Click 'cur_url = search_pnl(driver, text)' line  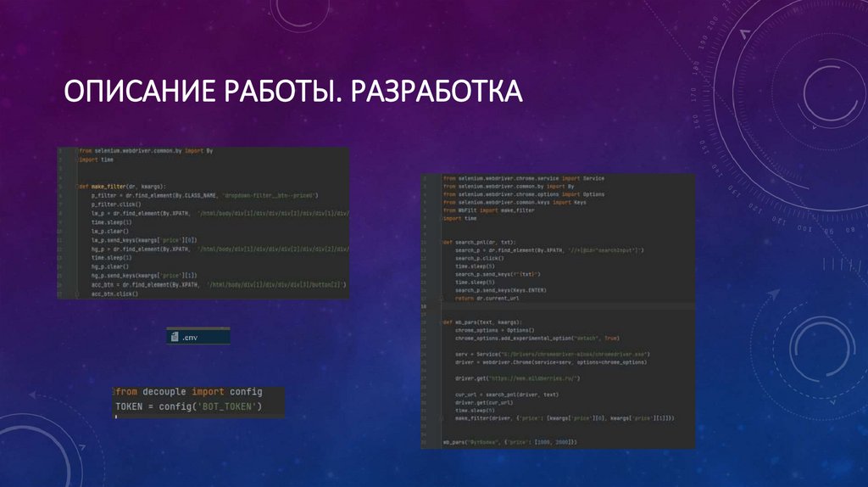pyautogui.click(x=507, y=395)
